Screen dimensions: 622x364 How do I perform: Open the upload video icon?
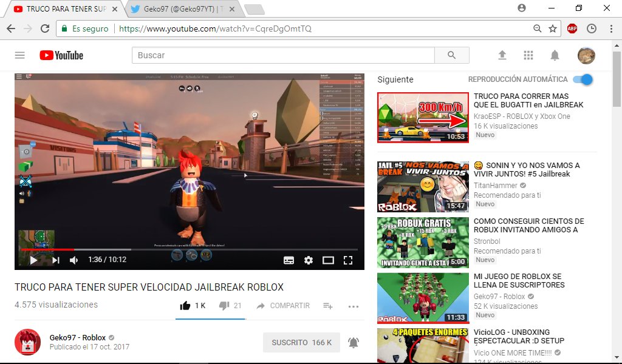click(x=502, y=55)
